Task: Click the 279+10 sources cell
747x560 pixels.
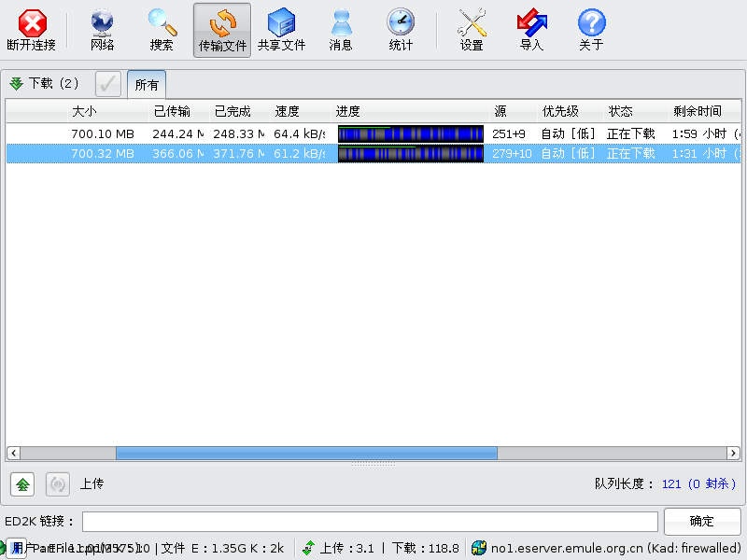Action: click(x=512, y=153)
